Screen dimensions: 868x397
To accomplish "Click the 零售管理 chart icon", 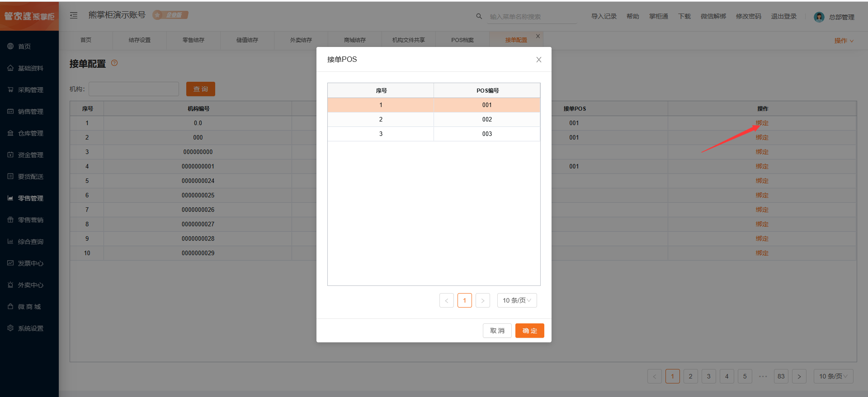I will click(10, 198).
